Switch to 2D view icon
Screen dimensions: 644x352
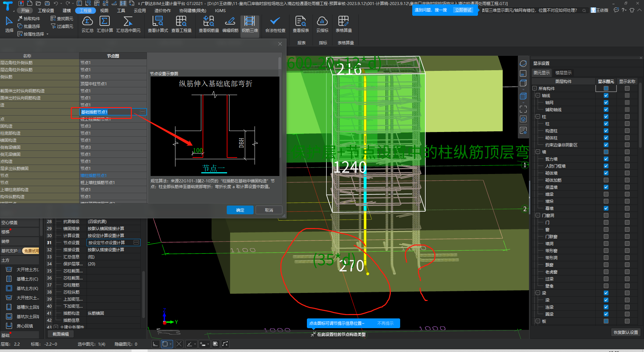[x=523, y=73]
